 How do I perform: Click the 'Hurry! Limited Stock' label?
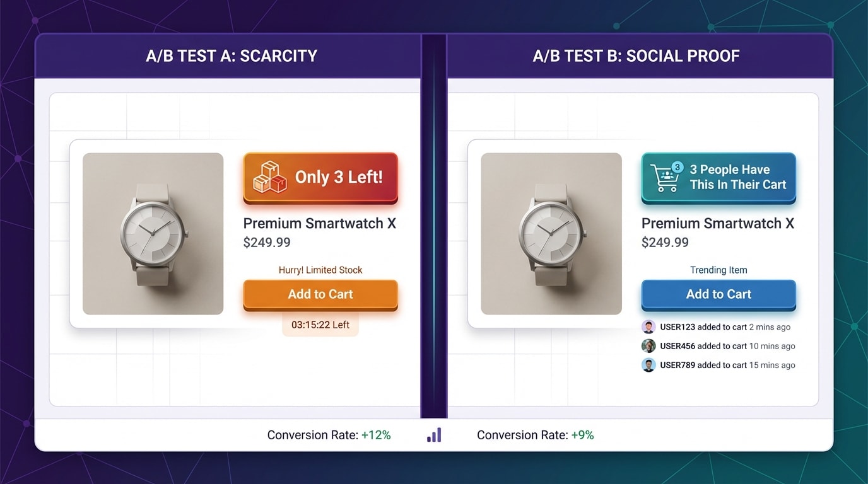tap(320, 270)
